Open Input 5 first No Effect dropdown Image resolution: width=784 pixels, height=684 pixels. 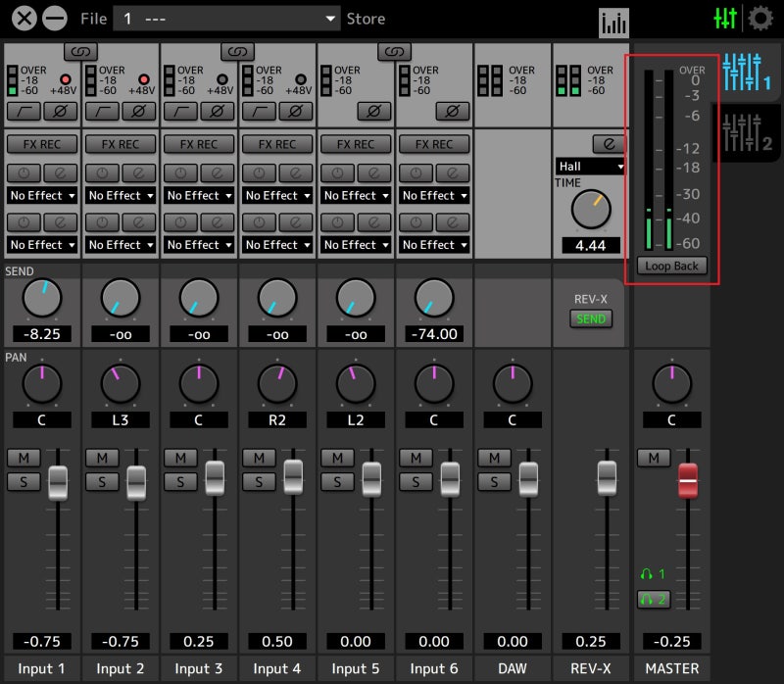[356, 196]
